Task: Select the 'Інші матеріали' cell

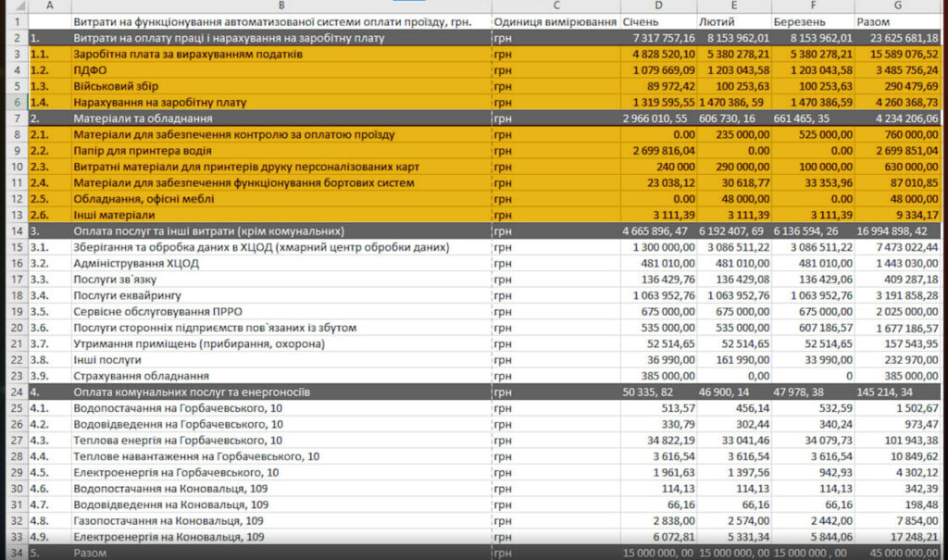Action: pyautogui.click(x=281, y=215)
